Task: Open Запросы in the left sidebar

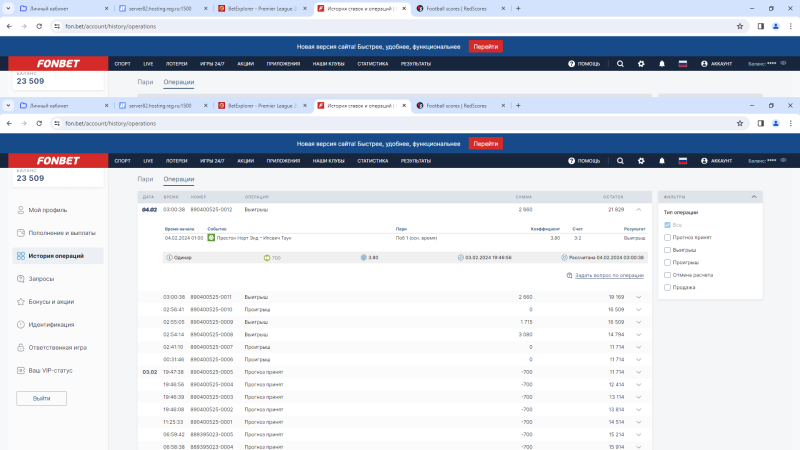Action: coord(41,278)
